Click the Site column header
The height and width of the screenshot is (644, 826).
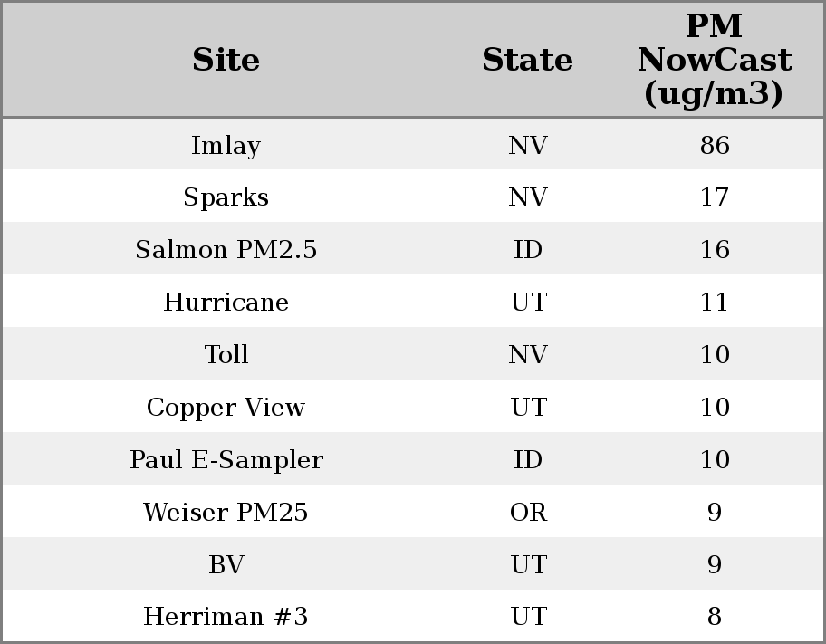pos(226,60)
